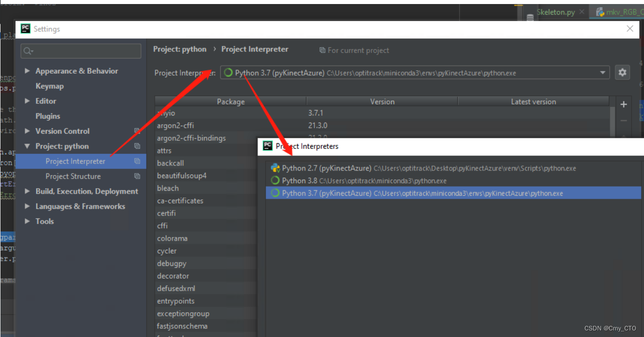Viewport: 644px width, 337px height.
Task: Expand Appearance & Behavior section
Action: tap(27, 71)
